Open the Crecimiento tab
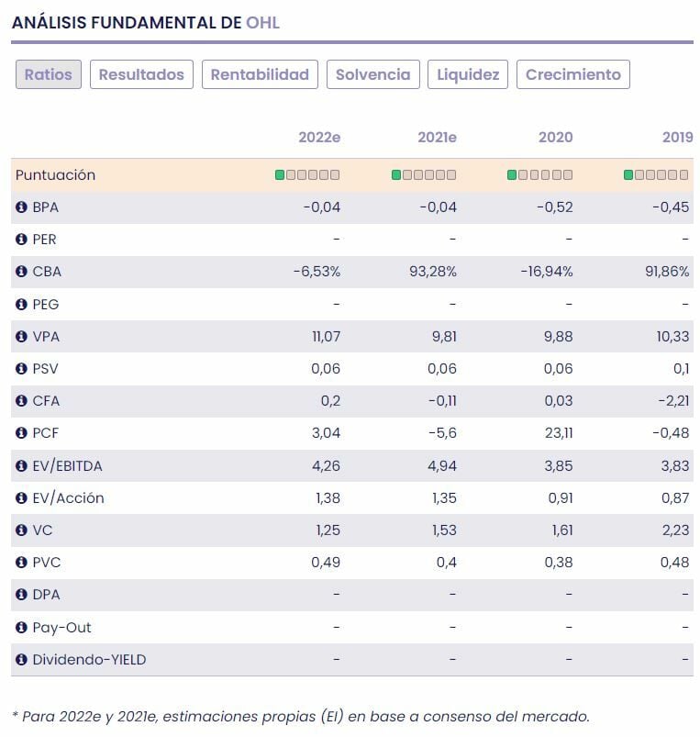The image size is (700, 737). (x=573, y=74)
